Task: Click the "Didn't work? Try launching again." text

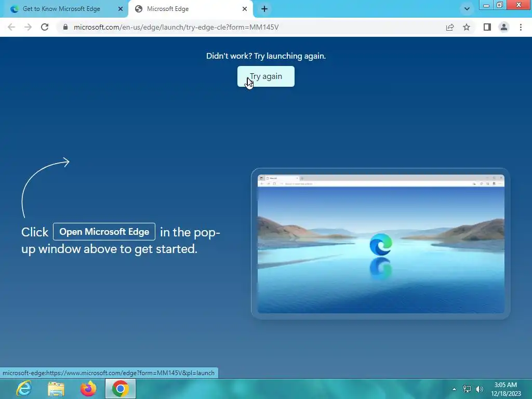Action: 265,56
